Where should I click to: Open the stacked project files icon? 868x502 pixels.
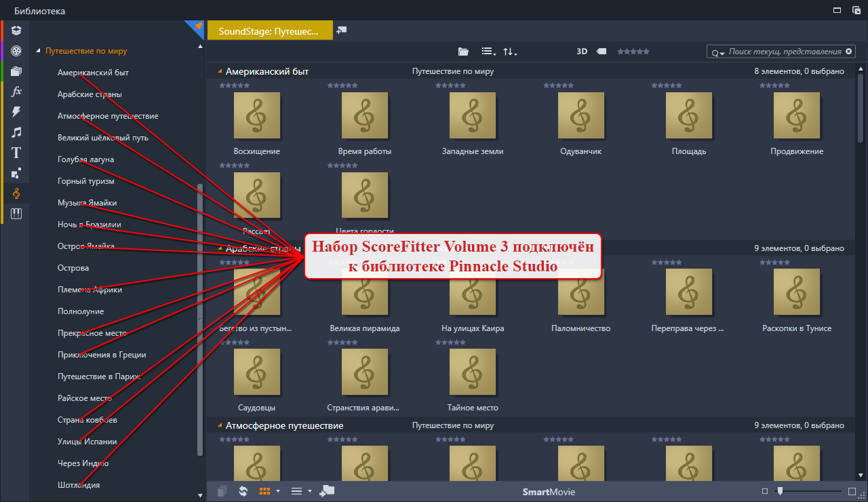[16, 71]
